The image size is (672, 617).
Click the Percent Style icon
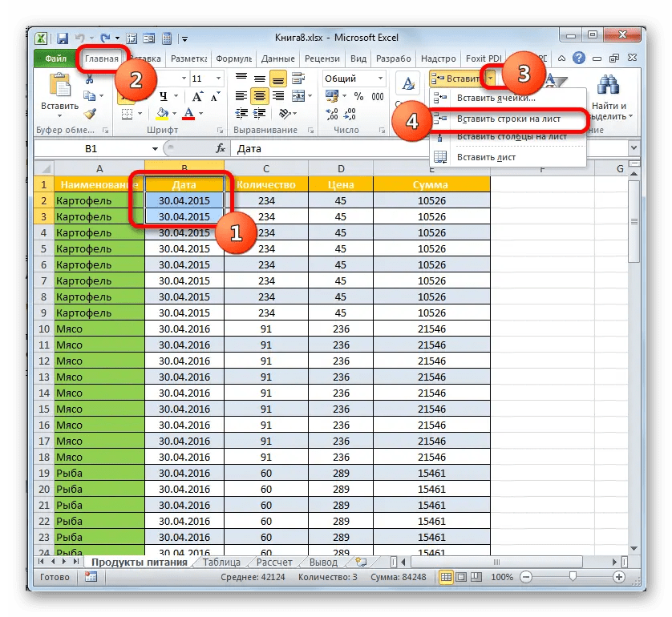360,96
